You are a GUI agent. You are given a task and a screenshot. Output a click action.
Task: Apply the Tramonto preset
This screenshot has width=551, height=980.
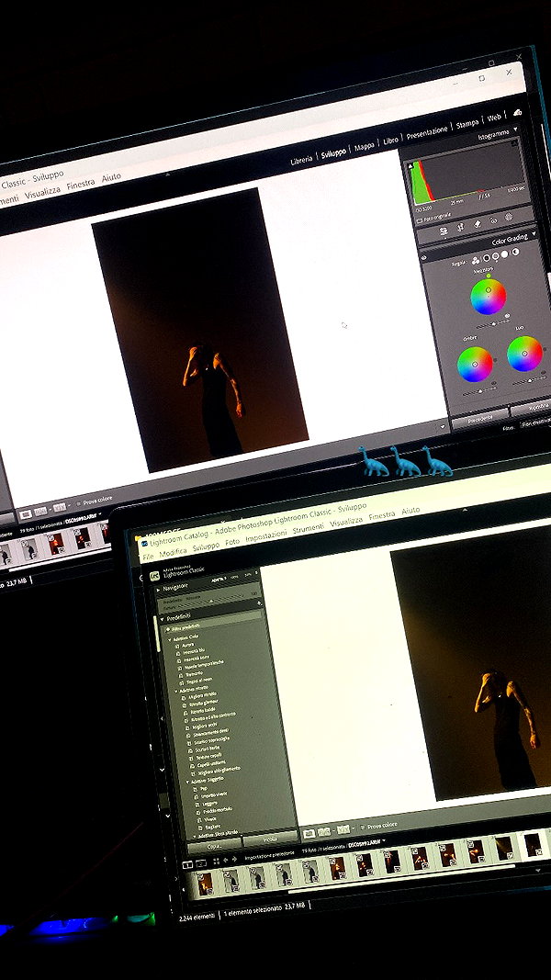(193, 674)
